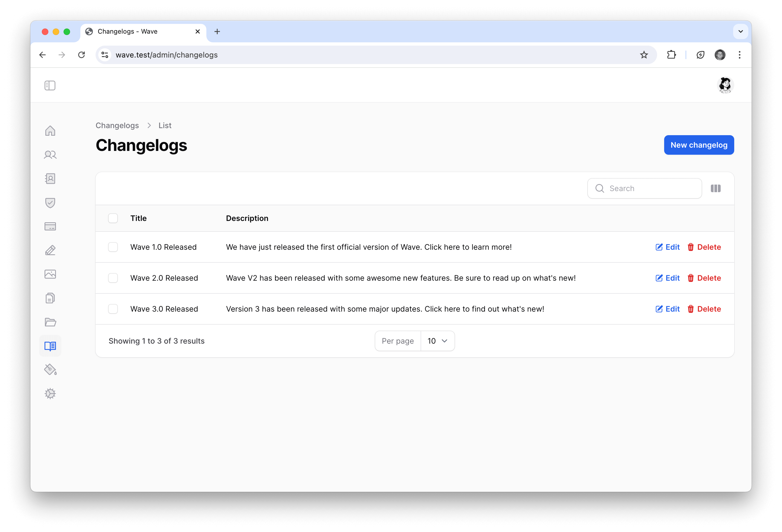Open the Per page 10 dropdown
Screen dimensions: 782x532
pos(437,341)
